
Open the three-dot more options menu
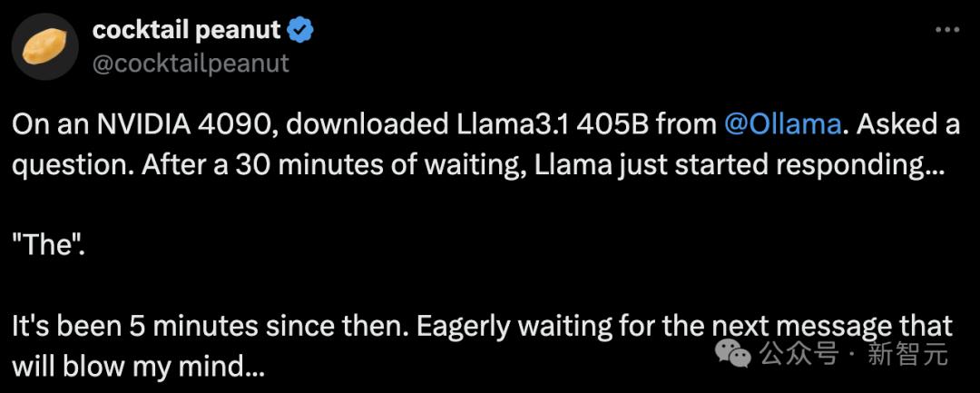pos(946,31)
